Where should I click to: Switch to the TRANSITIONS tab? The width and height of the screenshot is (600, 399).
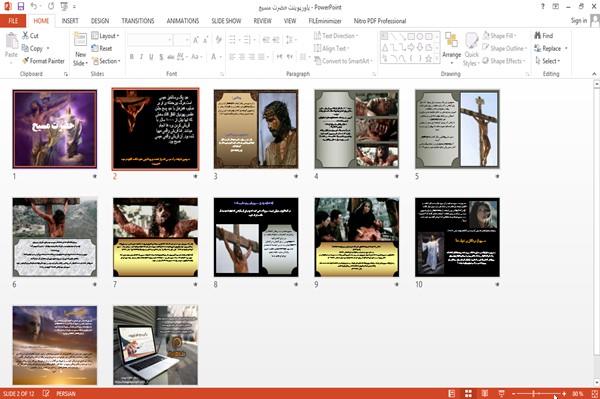(x=138, y=21)
